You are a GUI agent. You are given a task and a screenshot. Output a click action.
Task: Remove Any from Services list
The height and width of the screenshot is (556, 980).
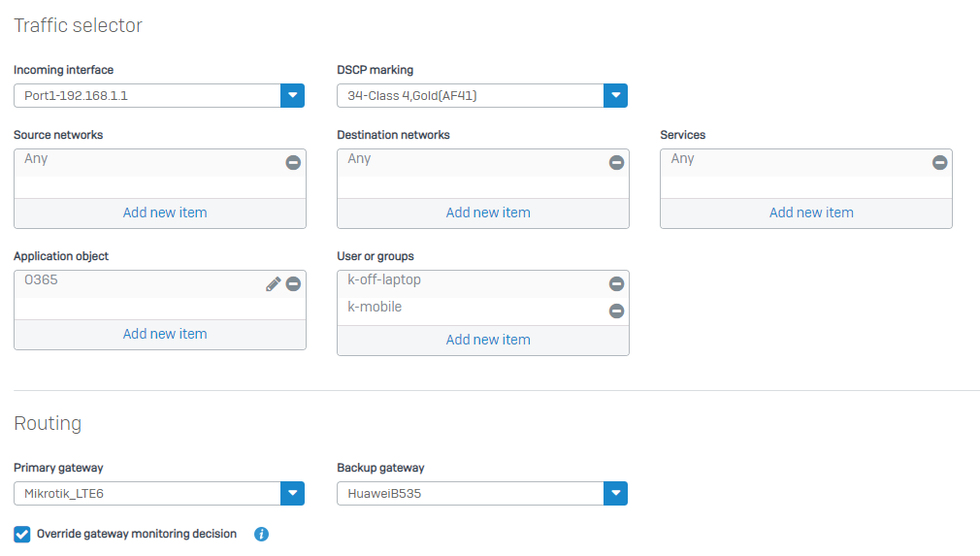click(939, 162)
